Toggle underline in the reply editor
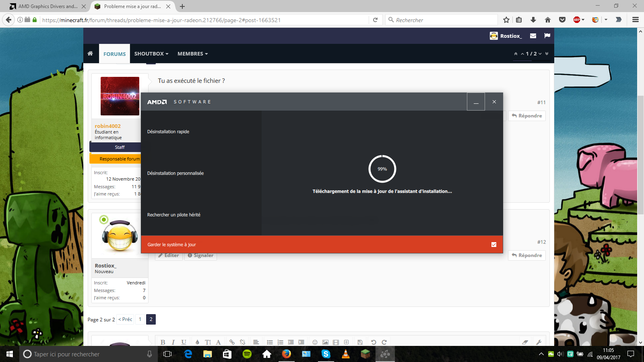This screenshot has height=362, width=644. 184,342
